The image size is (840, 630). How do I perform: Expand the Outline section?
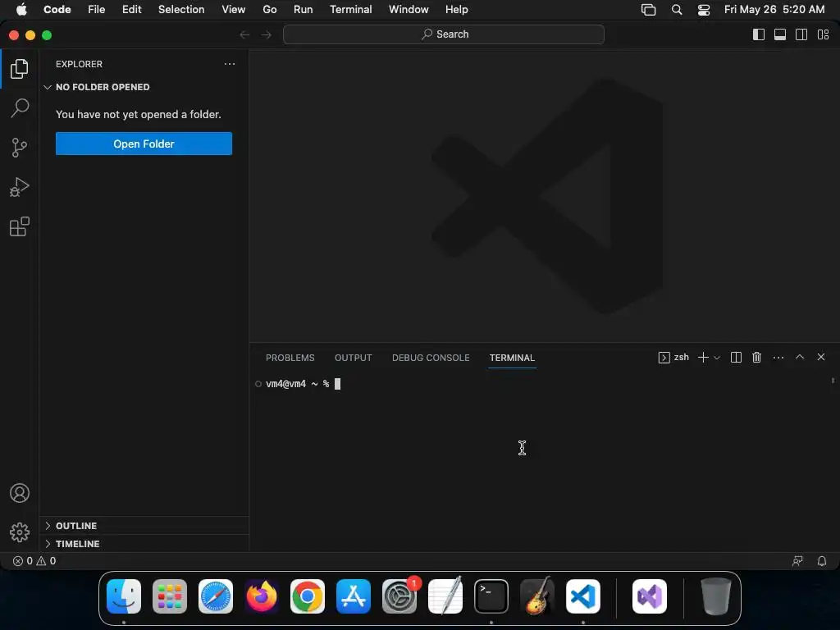[x=144, y=526]
